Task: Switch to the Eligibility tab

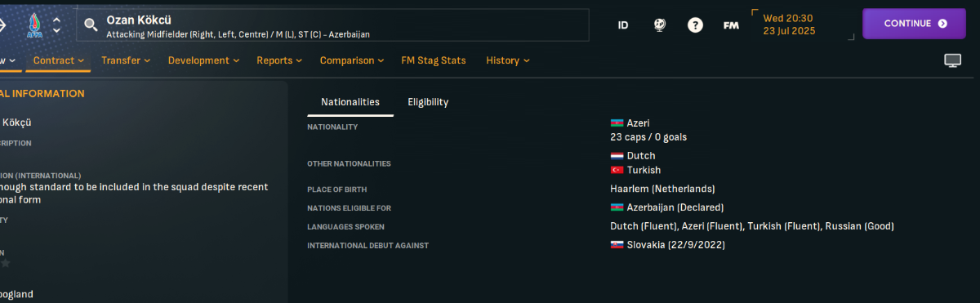Action: click(x=428, y=102)
